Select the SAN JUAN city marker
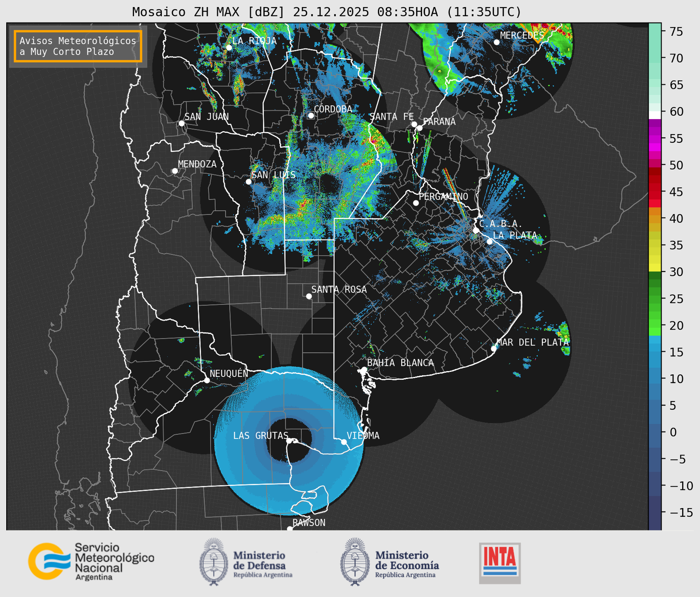700x597 pixels. point(181,123)
